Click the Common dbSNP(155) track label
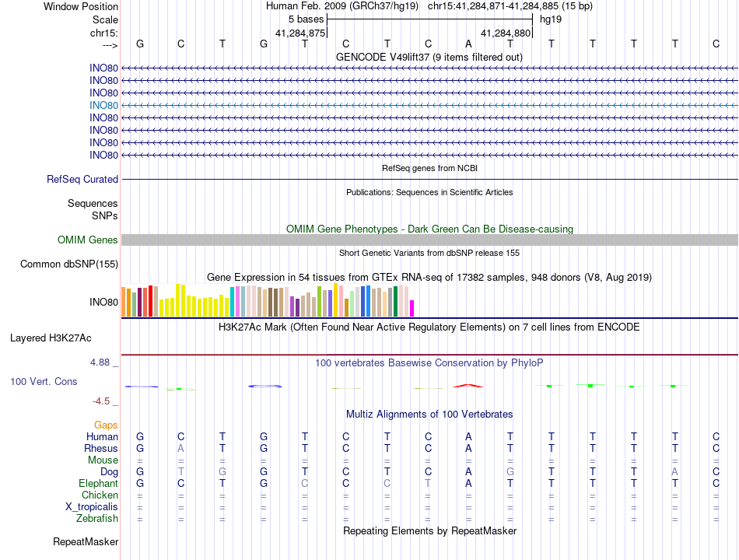This screenshot has height=560, width=739. pyautogui.click(x=69, y=264)
